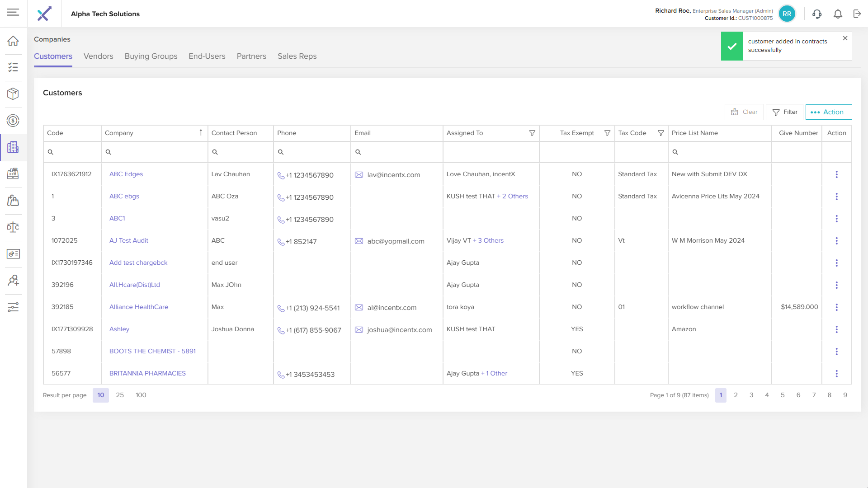Open the package box sidebar icon
The image size is (868, 488).
click(13, 94)
